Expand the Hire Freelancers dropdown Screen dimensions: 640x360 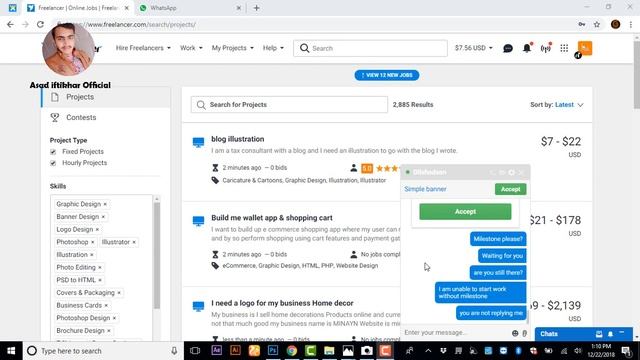[x=143, y=48]
